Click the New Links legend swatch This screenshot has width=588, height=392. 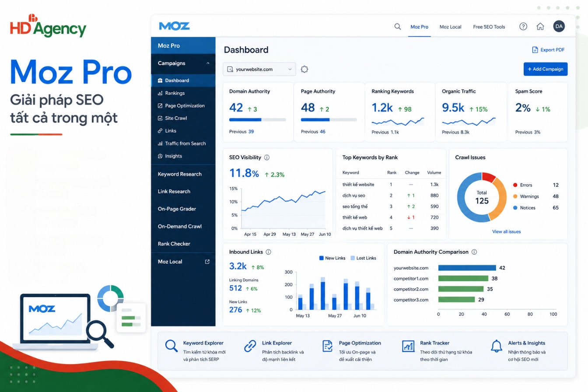[321, 258]
